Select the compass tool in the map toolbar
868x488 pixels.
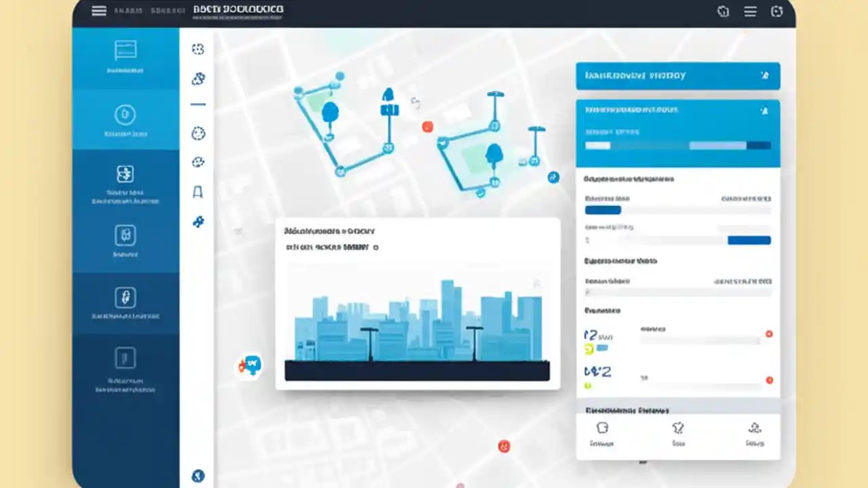coord(197,134)
